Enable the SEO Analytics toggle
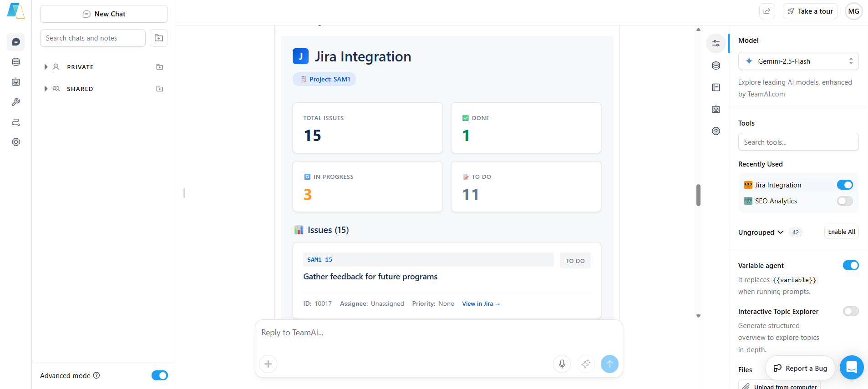 point(845,201)
